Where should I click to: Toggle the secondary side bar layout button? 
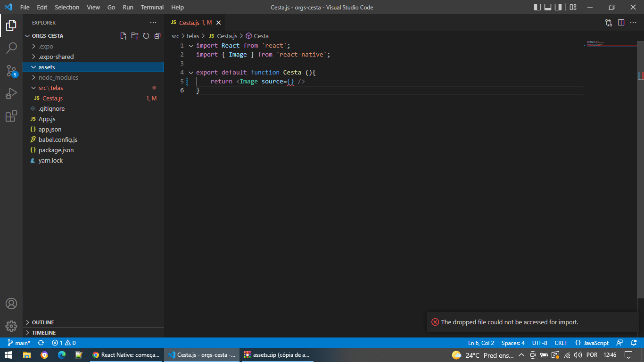558,7
